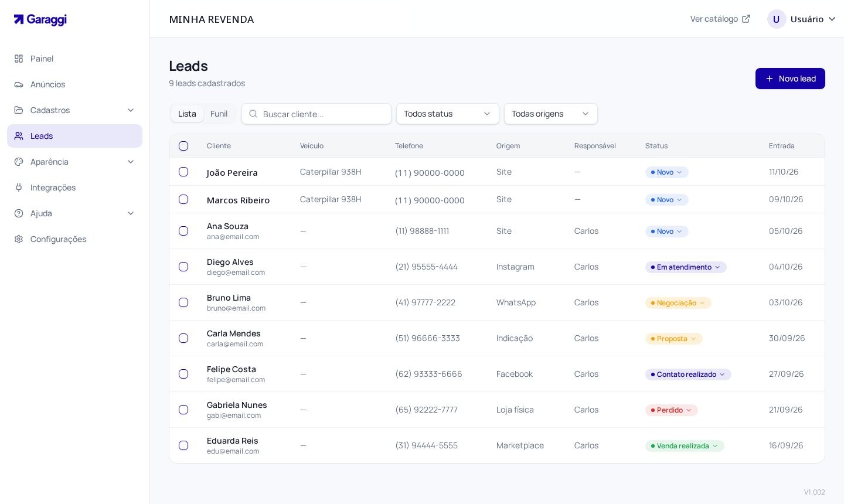Expand the Aparência submenu chevron
The width and height of the screenshot is (844, 504).
point(131,162)
